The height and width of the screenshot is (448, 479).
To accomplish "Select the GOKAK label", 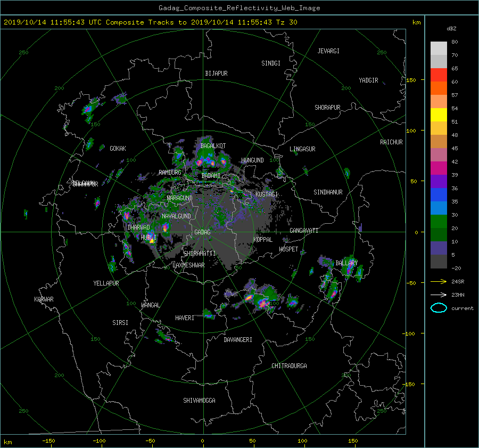I will pyautogui.click(x=118, y=149).
